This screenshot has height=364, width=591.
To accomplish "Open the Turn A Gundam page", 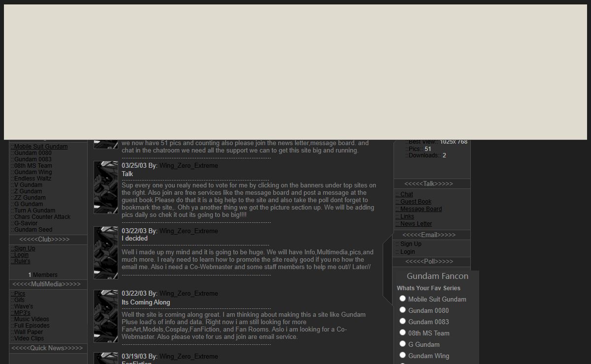I will point(33,211).
